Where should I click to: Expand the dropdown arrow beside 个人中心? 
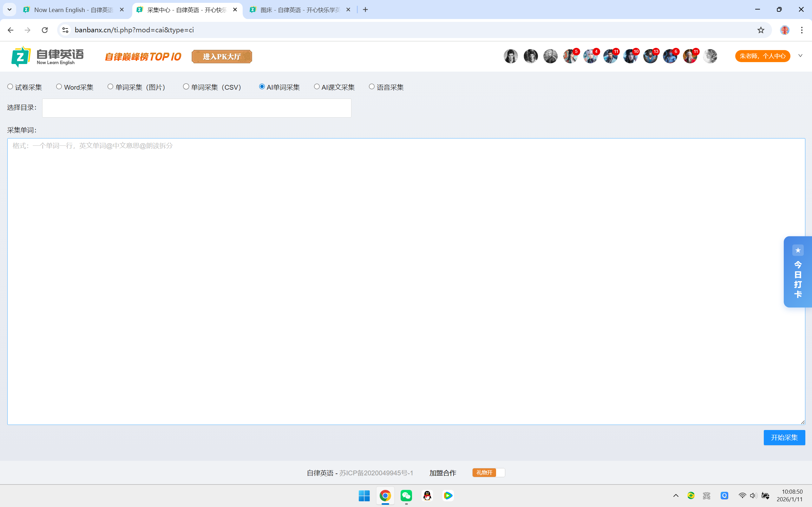[800, 56]
